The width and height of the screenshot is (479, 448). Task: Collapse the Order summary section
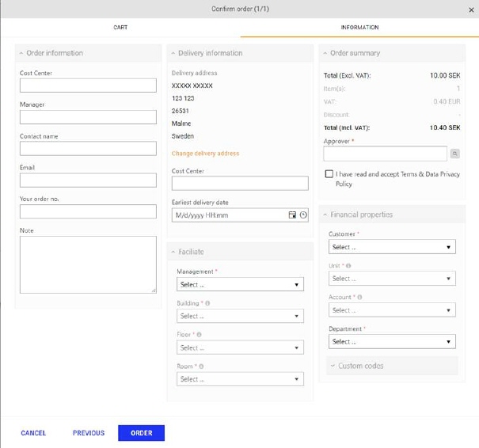click(325, 53)
